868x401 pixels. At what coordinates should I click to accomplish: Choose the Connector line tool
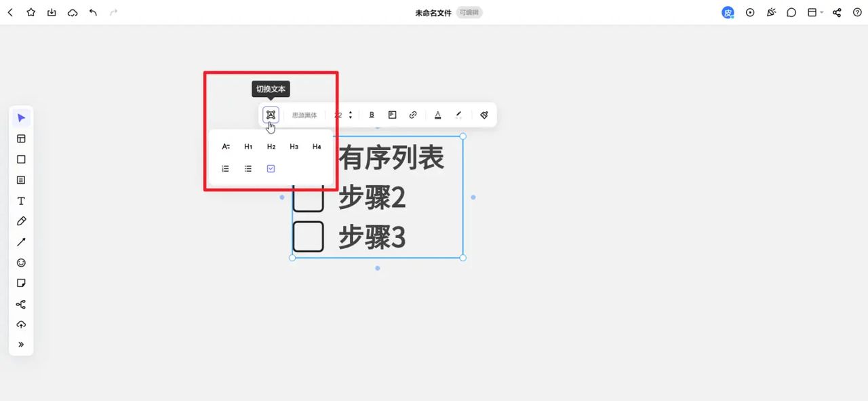click(21, 242)
